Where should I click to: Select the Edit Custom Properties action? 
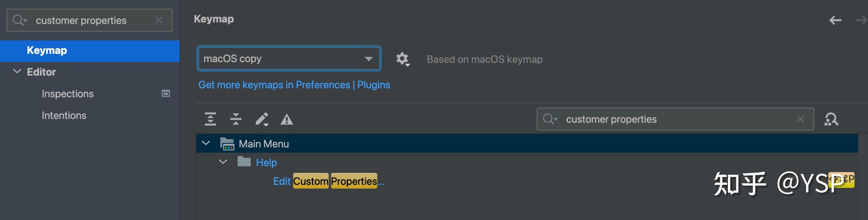328,181
